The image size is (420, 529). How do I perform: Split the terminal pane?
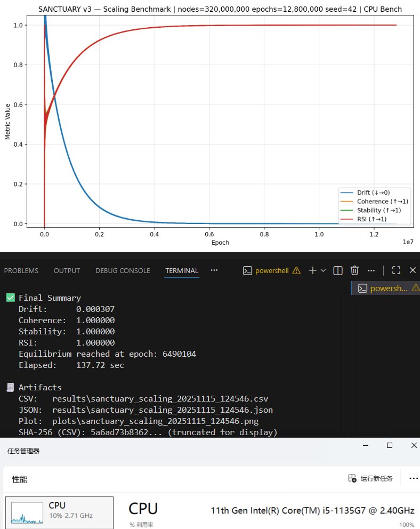coord(338,270)
